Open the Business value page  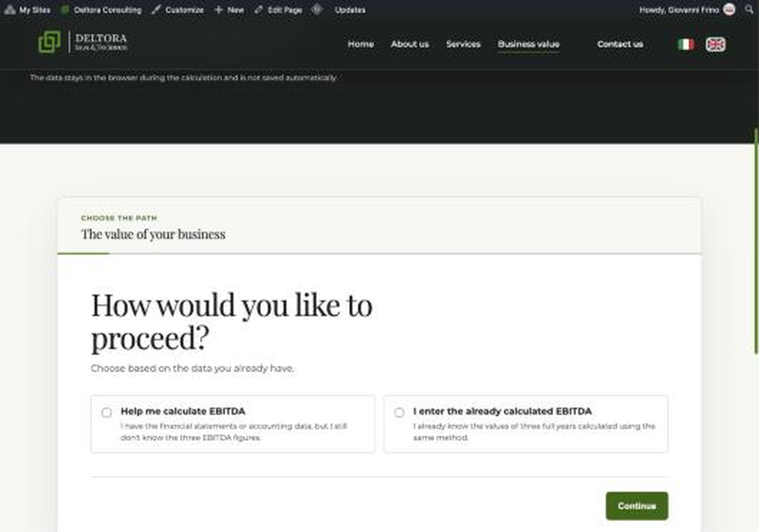coord(528,44)
